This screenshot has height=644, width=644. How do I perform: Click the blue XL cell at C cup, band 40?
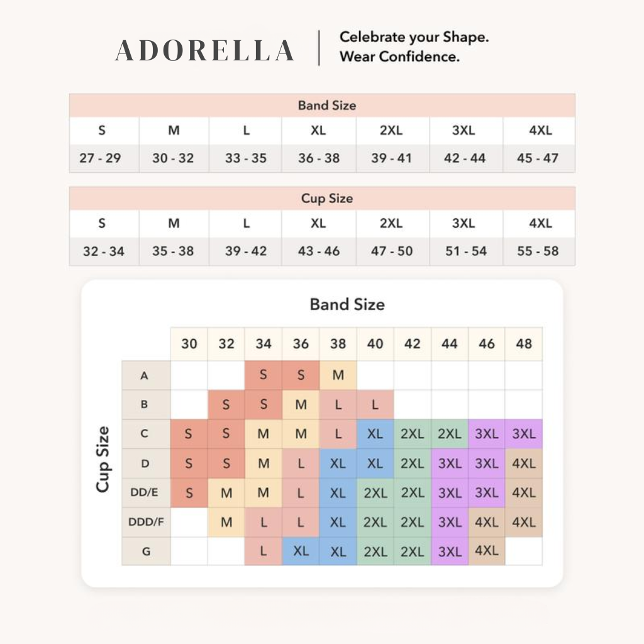(375, 434)
